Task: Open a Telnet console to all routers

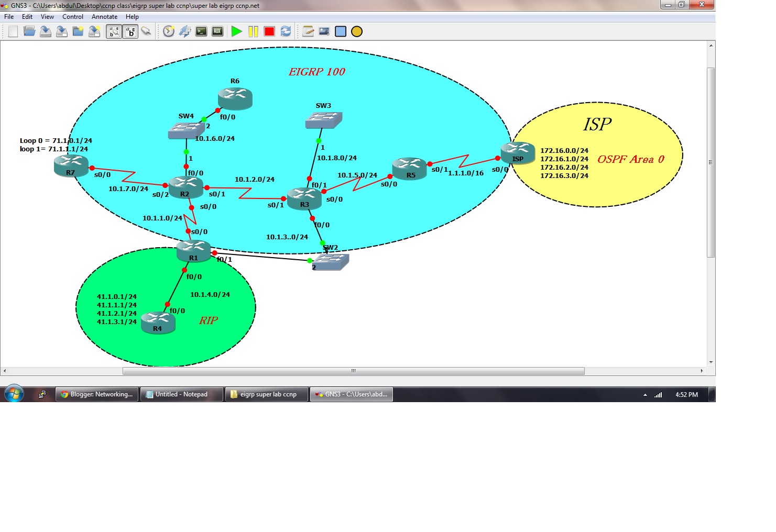Action: (201, 31)
